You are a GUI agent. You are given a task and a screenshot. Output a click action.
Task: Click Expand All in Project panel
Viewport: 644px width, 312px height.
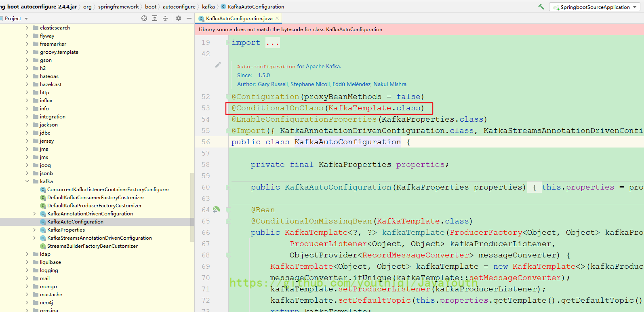[x=155, y=18]
